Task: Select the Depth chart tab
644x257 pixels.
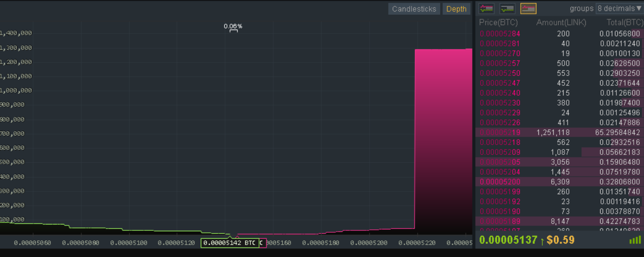Action: (x=456, y=9)
